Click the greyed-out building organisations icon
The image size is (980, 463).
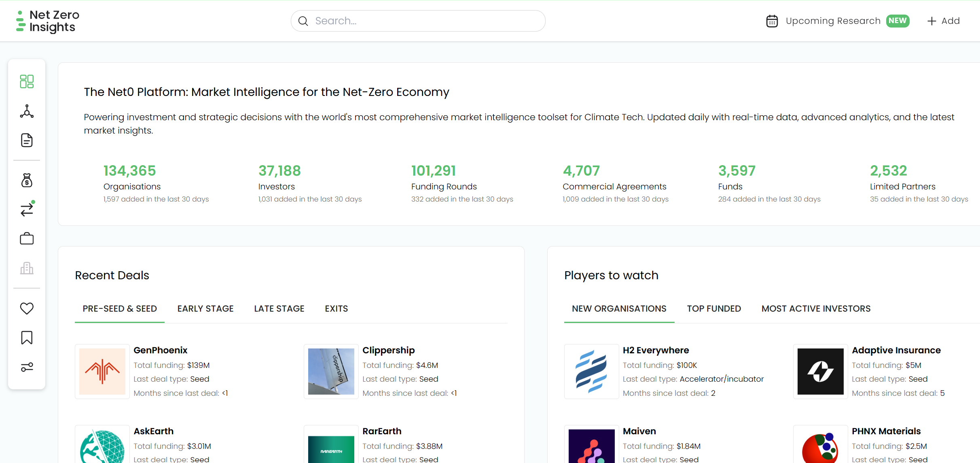pos(27,268)
